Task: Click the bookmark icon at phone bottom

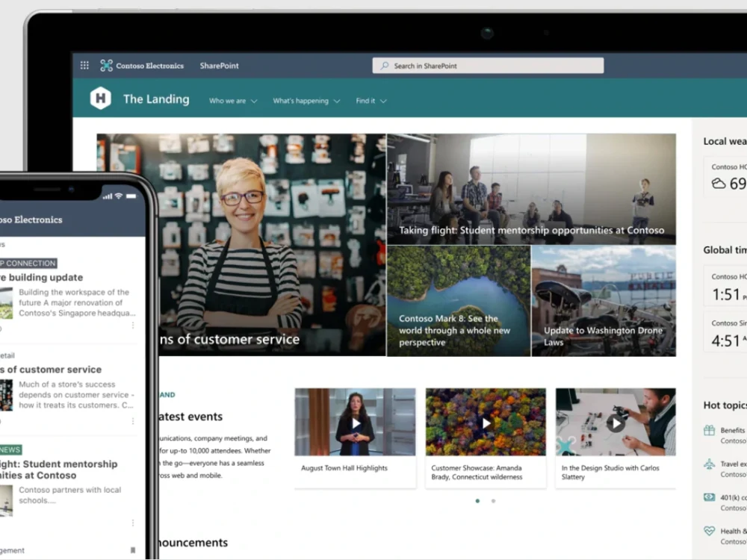Action: click(x=133, y=550)
